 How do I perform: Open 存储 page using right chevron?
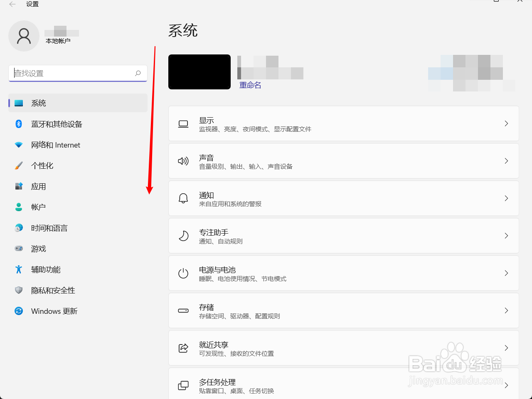click(506, 310)
